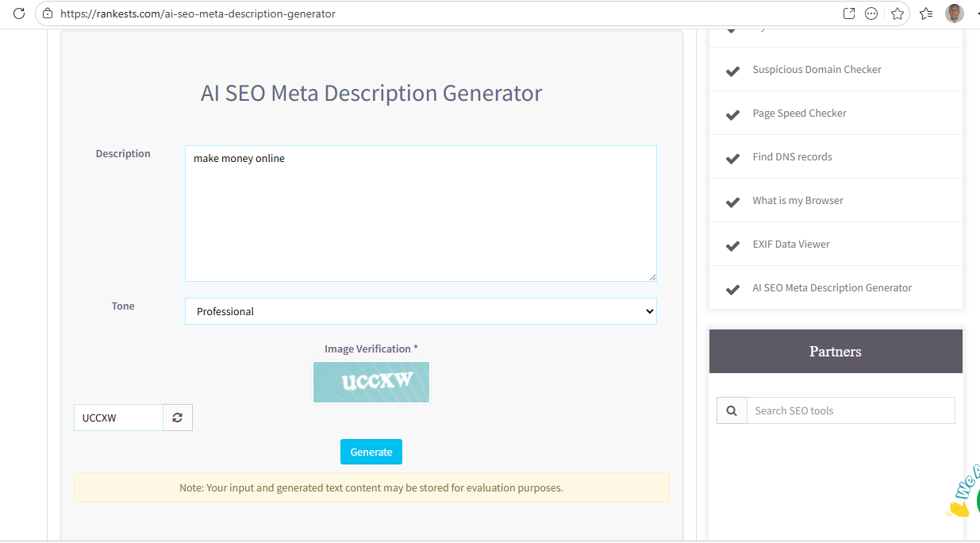Click the checkmark icon beside Find DNS records
Screen dimensions: 980x543
coord(733,158)
